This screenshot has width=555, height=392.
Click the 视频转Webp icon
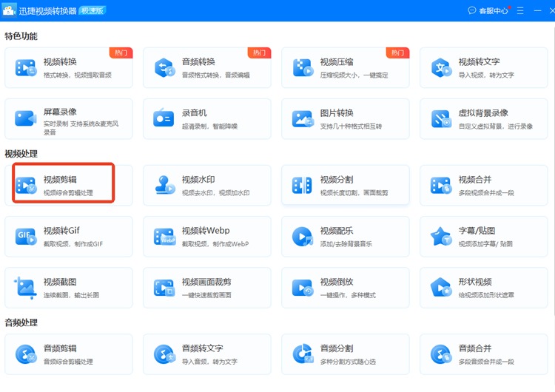tap(164, 237)
